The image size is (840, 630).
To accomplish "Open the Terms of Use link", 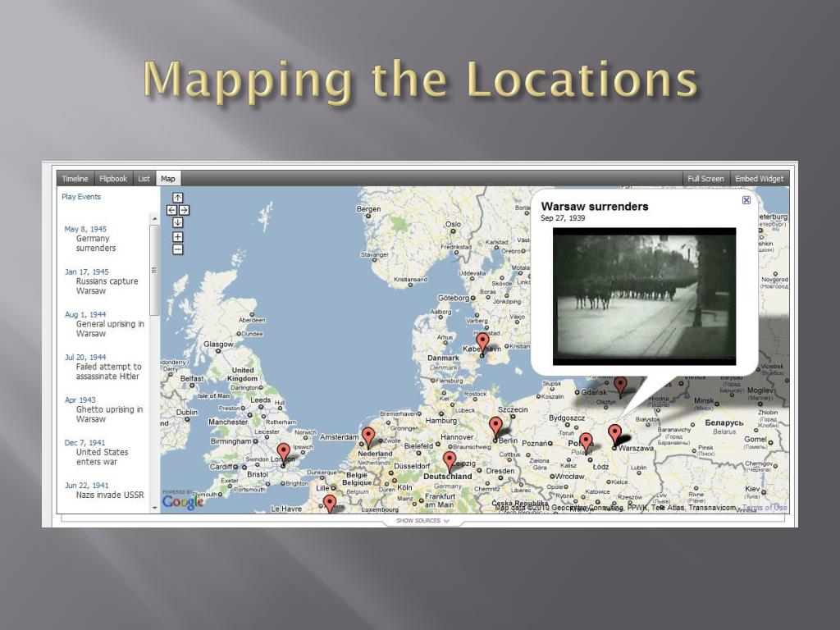I will [765, 507].
